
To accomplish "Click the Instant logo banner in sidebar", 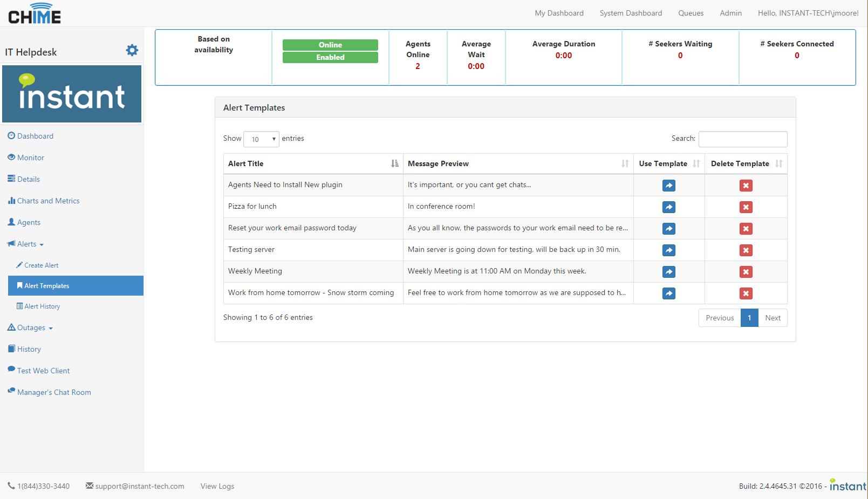I will [72, 94].
